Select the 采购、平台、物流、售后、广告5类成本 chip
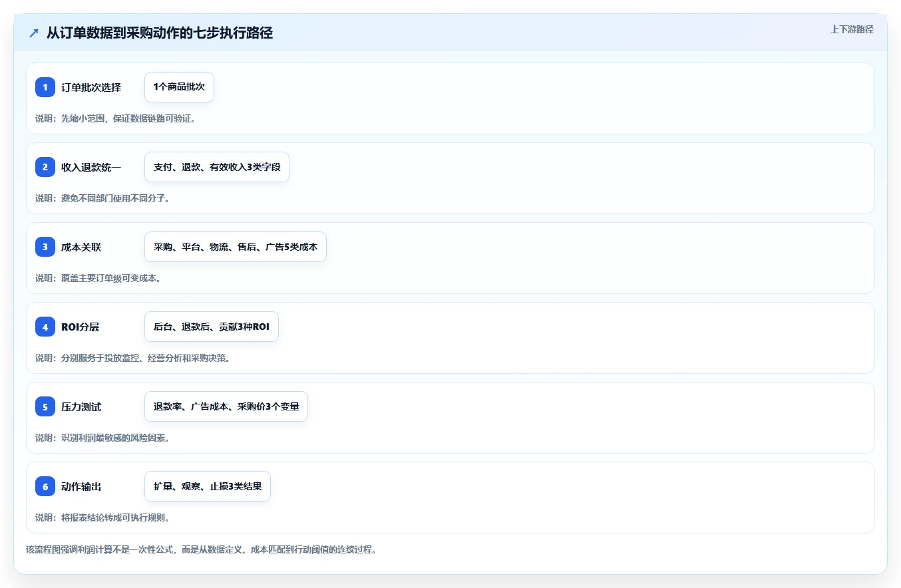 coord(236,247)
